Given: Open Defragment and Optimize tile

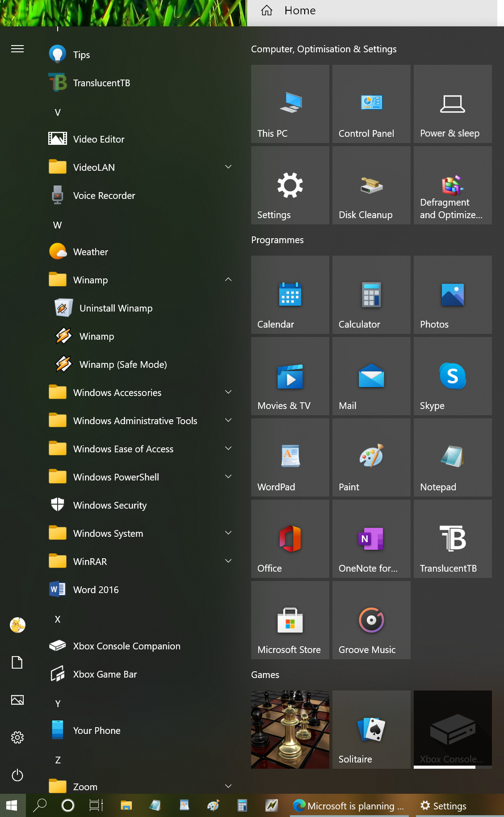Looking at the screenshot, I should (453, 185).
